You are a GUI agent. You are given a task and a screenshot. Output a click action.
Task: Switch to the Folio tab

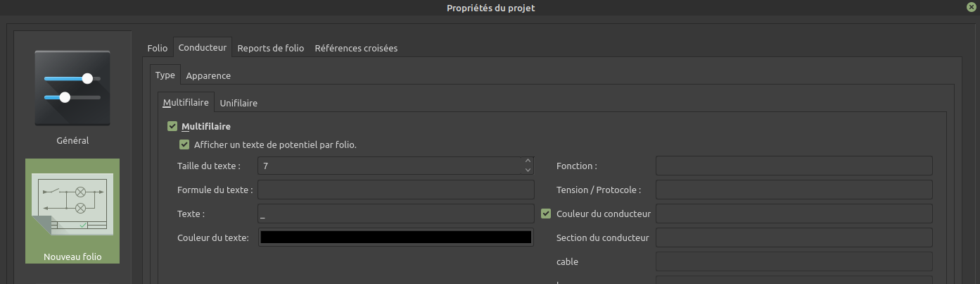(158, 49)
